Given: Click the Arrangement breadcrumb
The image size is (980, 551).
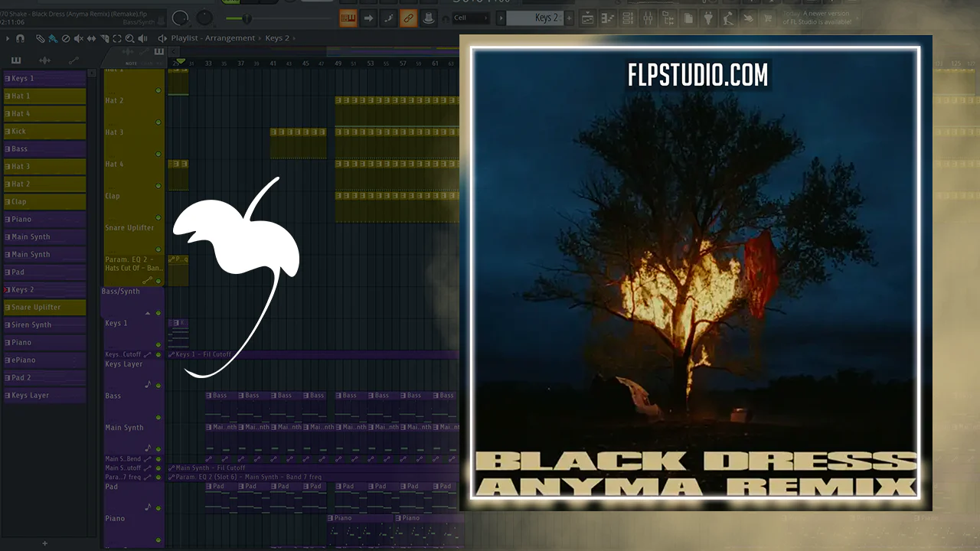Looking at the screenshot, I should click(229, 38).
